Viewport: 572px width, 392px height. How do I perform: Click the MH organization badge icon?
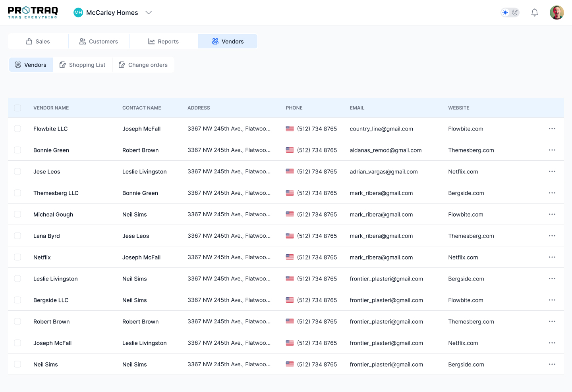point(78,13)
